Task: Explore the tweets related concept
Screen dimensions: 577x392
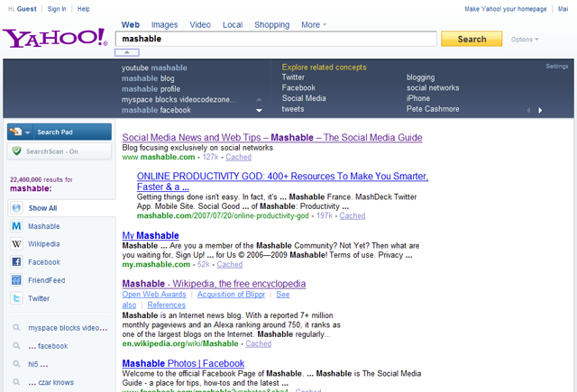Action: click(293, 109)
